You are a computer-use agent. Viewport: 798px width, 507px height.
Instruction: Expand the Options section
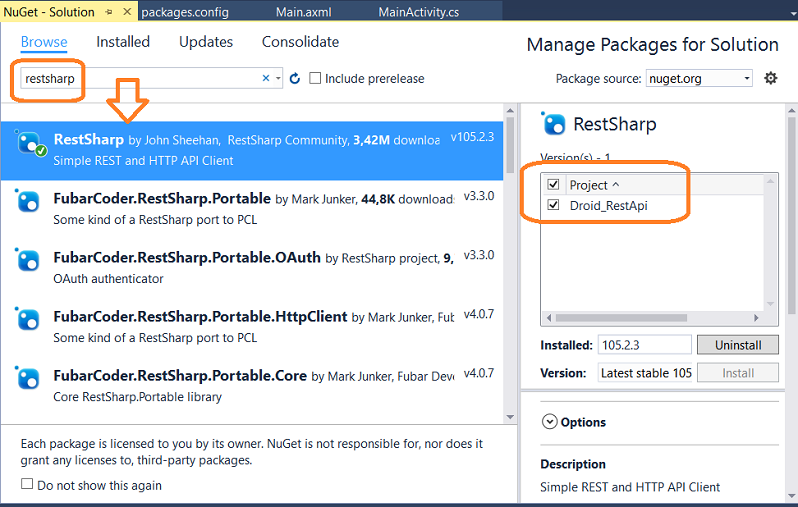(x=549, y=421)
